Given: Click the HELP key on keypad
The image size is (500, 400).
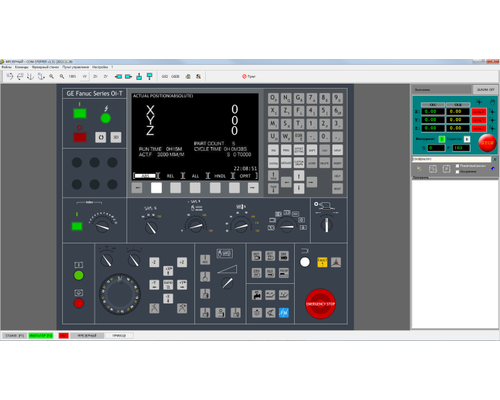Looking at the screenshot, I should point(337,176).
